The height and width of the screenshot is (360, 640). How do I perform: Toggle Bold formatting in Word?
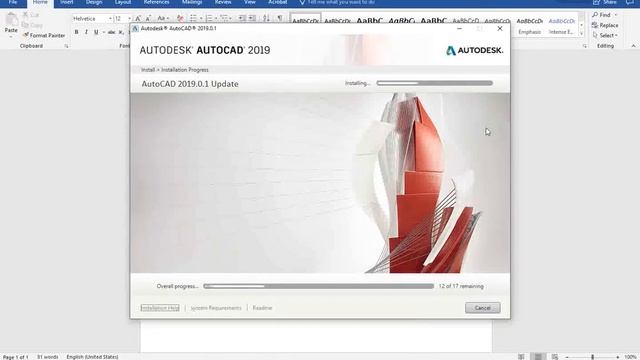tap(76, 32)
